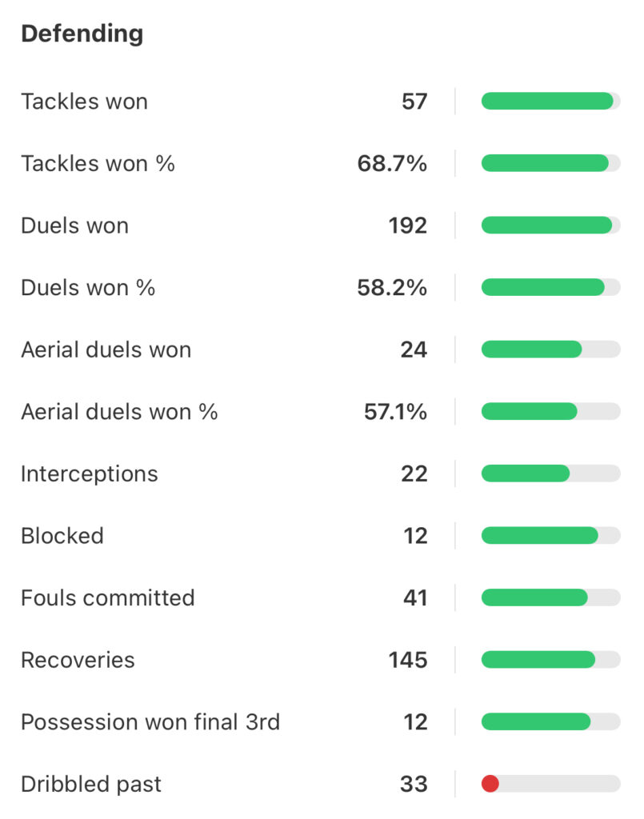Tap the Possession won final 3rd label
This screenshot has height=819, width=644.
(150, 722)
